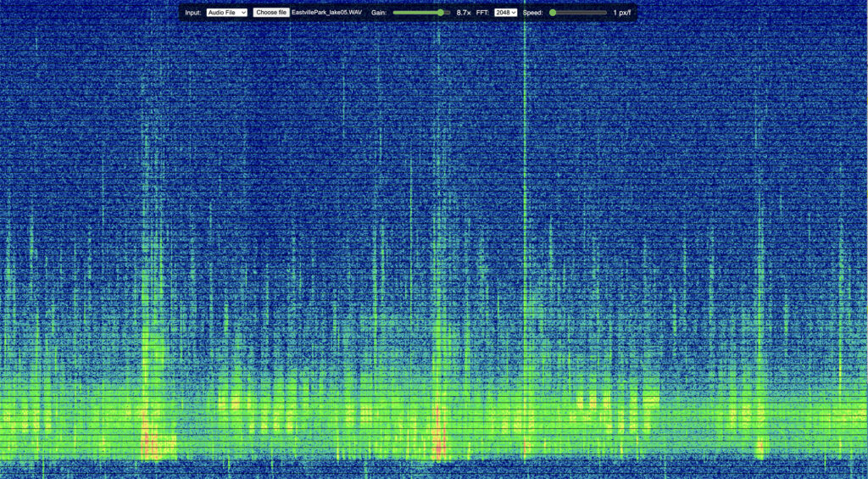Click the red hotspot at the spectrogram's bottom left
This screenshot has width=868, height=479.
(x=151, y=443)
